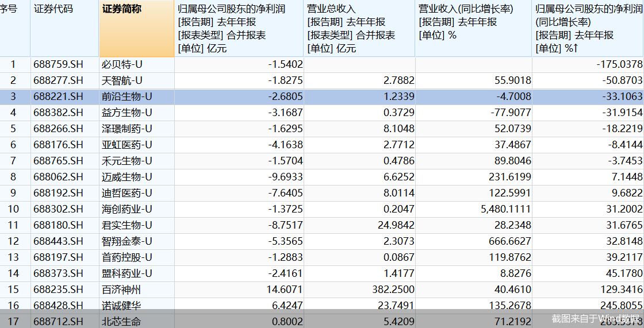Select stock name 盟科药业-U
Screen dimensions: 644x328
(126, 273)
